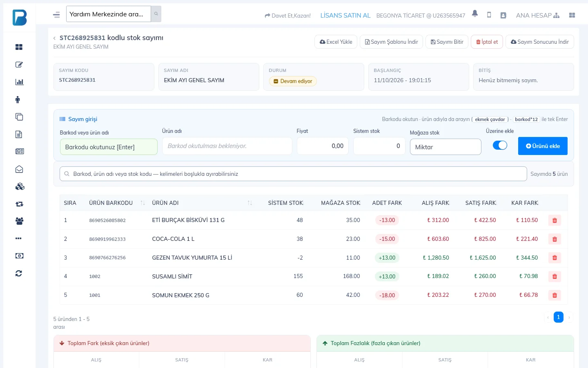Click the Mağaza stok Miktar field

click(x=445, y=147)
